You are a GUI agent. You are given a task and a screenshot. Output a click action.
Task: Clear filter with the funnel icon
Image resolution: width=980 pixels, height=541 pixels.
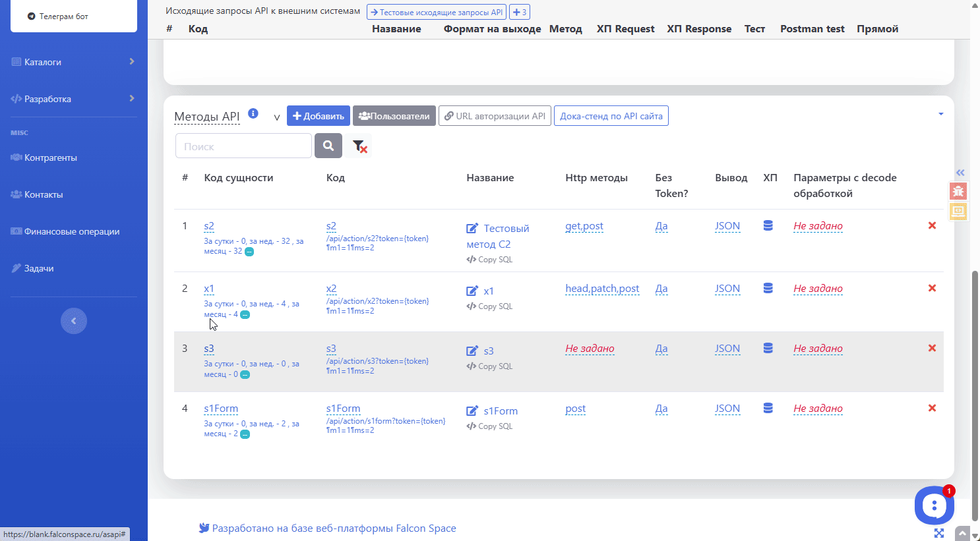coord(359,146)
